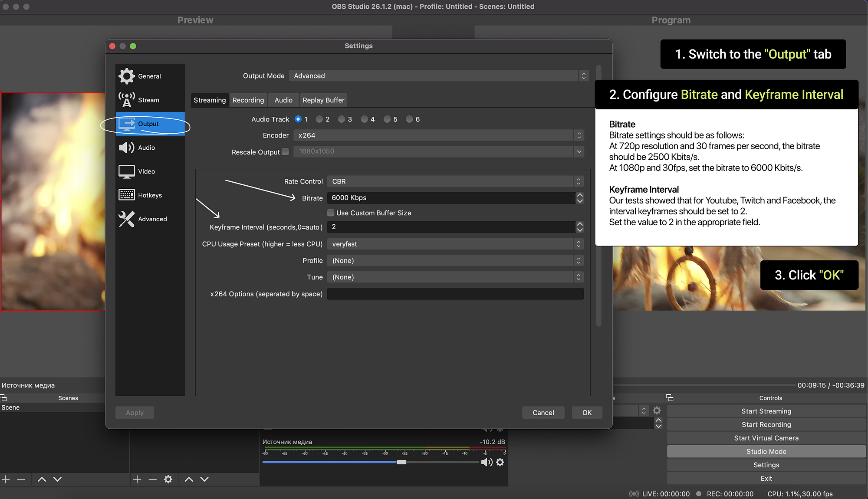Select Audio Track 5 radio button
Image resolution: width=868 pixels, height=499 pixels.
[387, 119]
